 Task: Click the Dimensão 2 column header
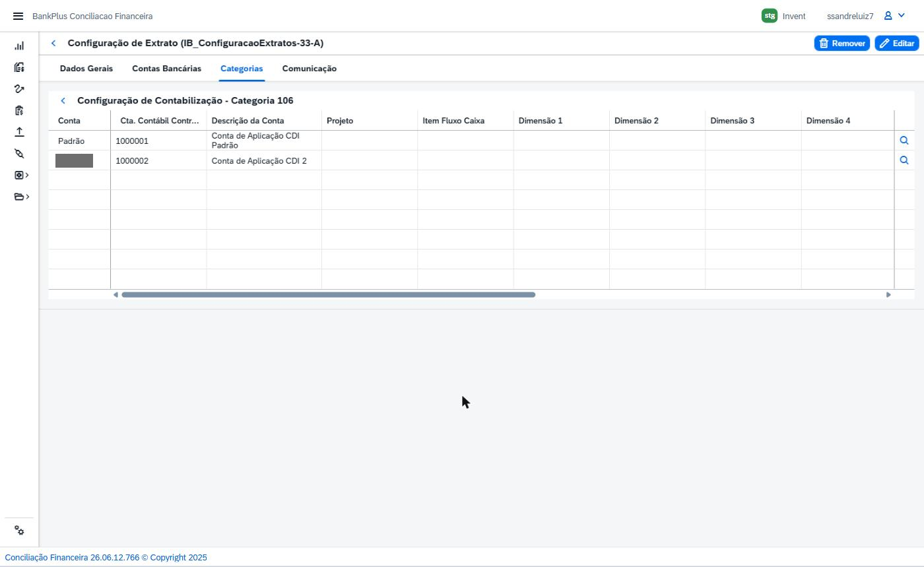[x=657, y=121]
